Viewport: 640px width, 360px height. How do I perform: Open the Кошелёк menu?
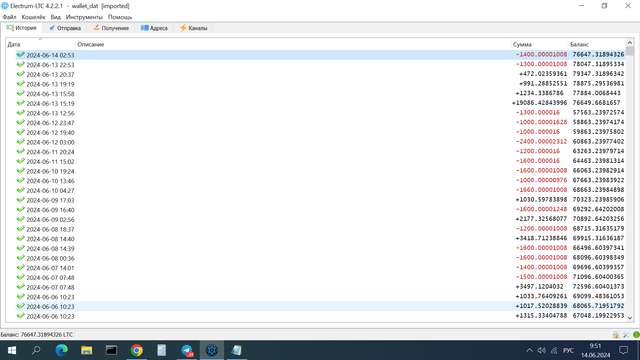coord(33,17)
